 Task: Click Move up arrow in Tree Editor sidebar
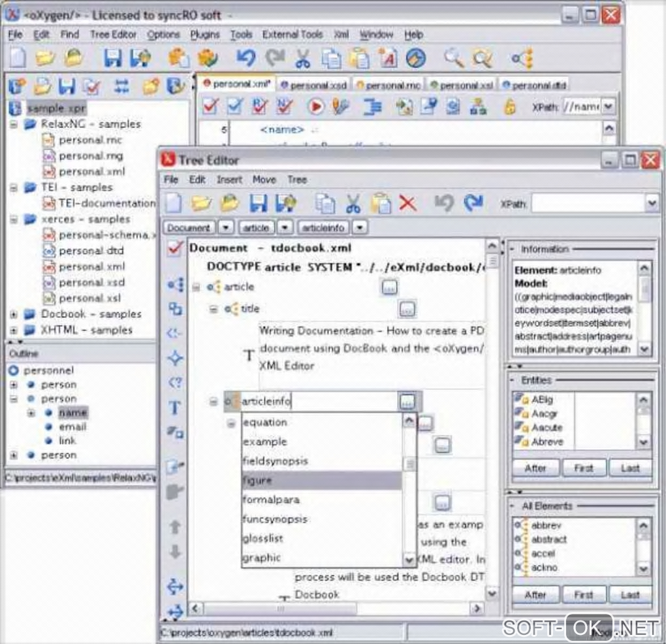tap(175, 526)
